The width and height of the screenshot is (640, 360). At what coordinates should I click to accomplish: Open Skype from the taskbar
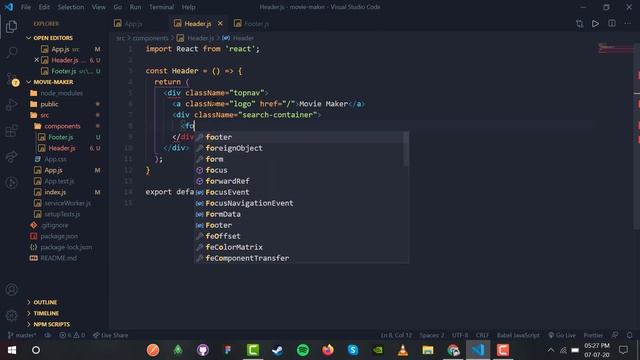pos(353,350)
